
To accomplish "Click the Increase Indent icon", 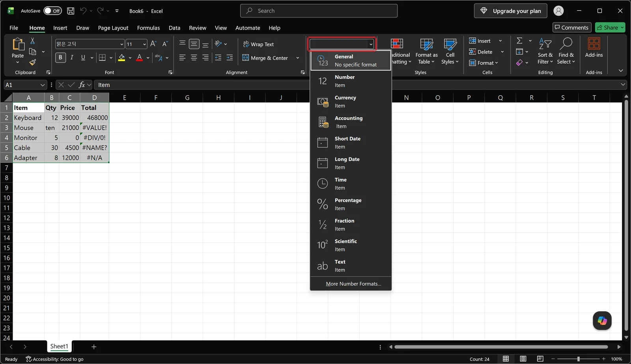I will [230, 58].
